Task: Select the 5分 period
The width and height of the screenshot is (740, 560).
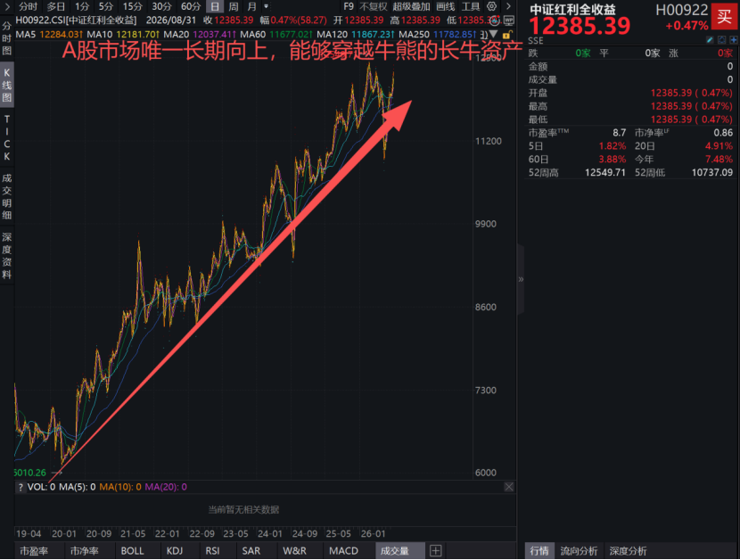Action: [106, 6]
